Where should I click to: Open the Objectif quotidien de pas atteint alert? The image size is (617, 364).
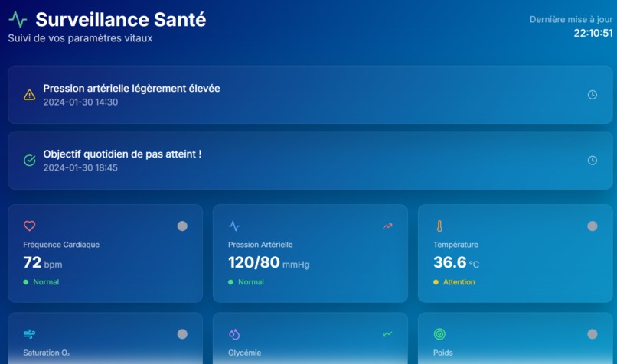(x=310, y=161)
